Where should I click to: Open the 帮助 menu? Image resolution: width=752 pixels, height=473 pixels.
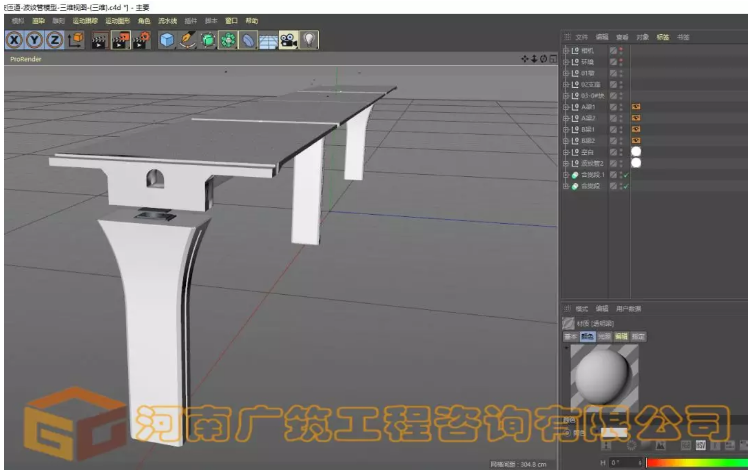pos(252,21)
